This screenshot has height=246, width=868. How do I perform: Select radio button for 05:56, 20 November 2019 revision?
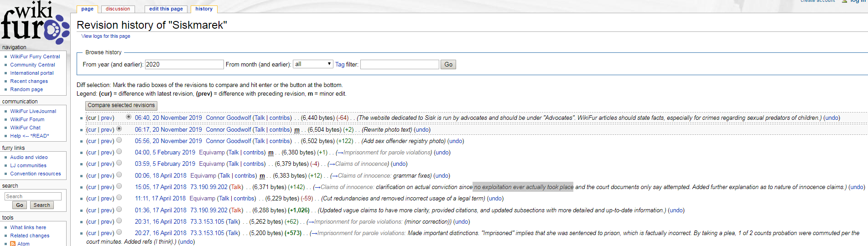[x=119, y=140]
